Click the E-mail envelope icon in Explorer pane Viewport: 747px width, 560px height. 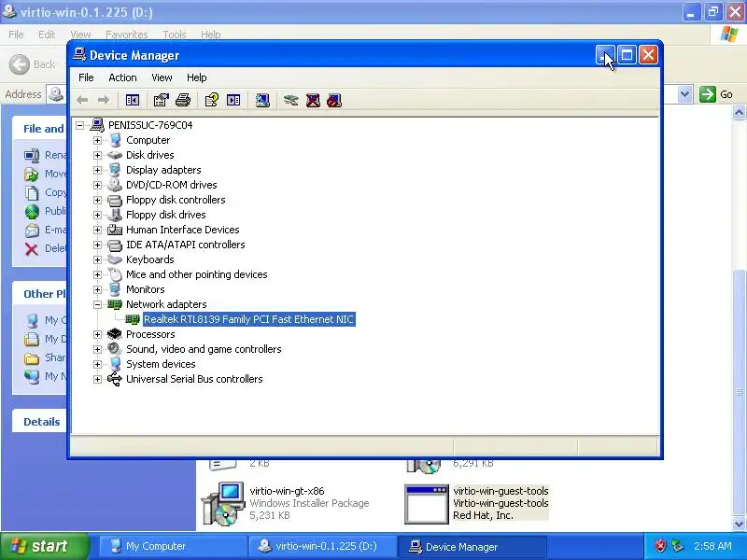coord(32,231)
